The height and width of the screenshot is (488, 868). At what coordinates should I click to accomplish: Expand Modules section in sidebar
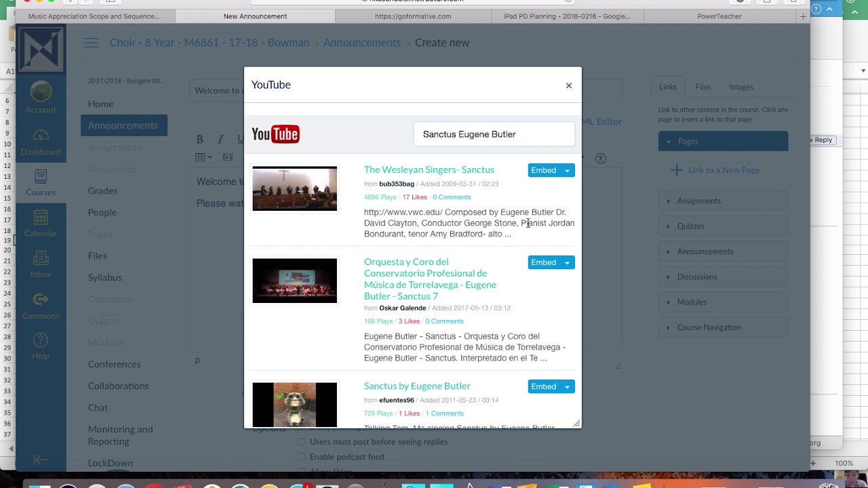tap(723, 302)
